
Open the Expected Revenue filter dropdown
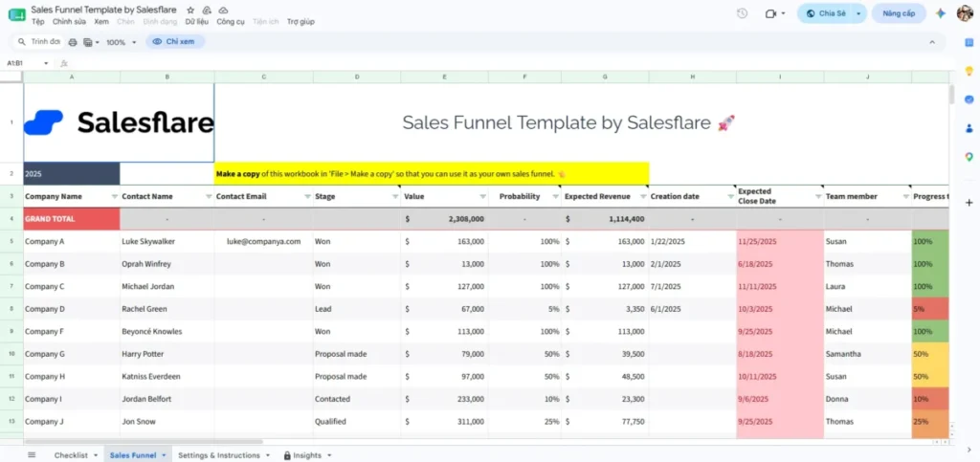click(x=643, y=197)
